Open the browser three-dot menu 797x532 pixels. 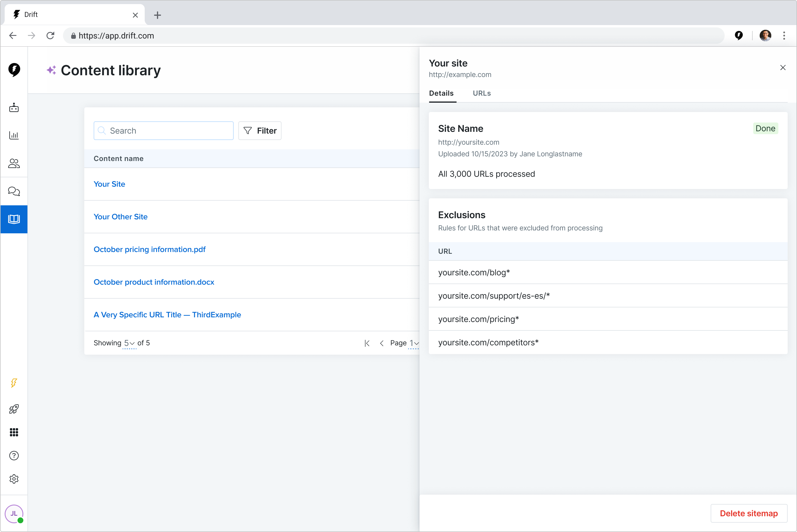click(x=784, y=36)
